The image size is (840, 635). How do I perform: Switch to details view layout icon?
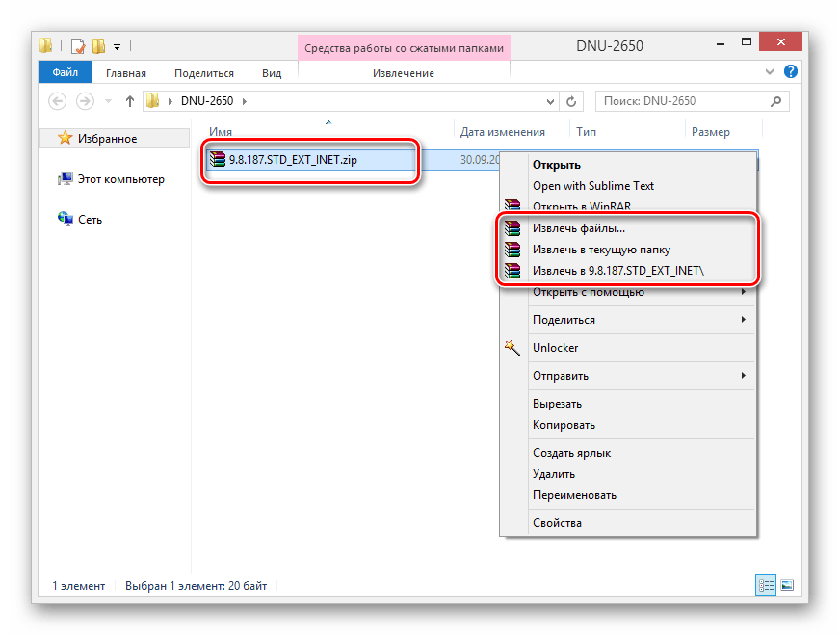pos(767,585)
